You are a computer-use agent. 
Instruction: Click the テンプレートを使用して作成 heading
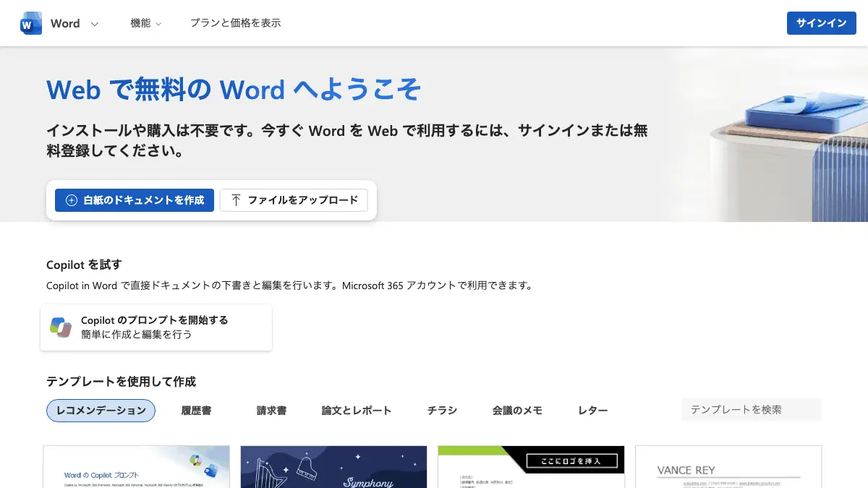point(121,381)
